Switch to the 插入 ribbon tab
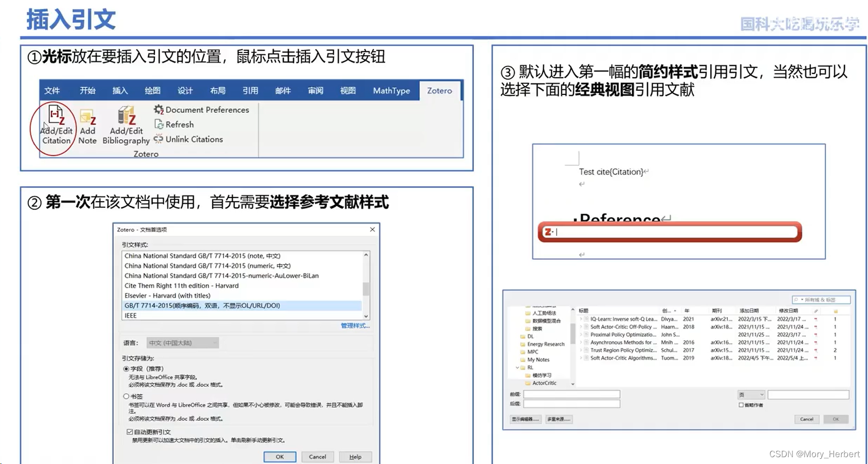 pyautogui.click(x=120, y=90)
